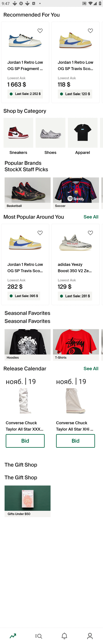103x644 pixels.
Task: Tap heart on recommended Travis Scott Jordan
Action: click(90, 31)
